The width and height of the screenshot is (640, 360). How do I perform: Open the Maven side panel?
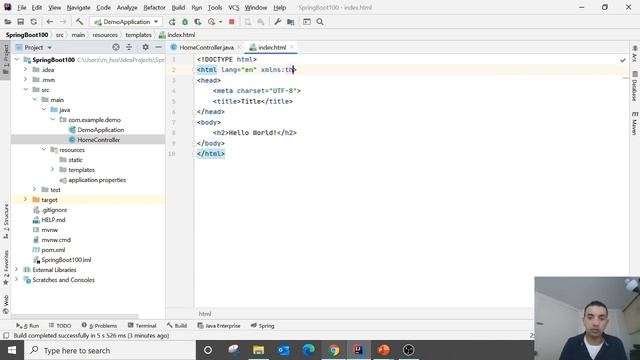pos(634,123)
